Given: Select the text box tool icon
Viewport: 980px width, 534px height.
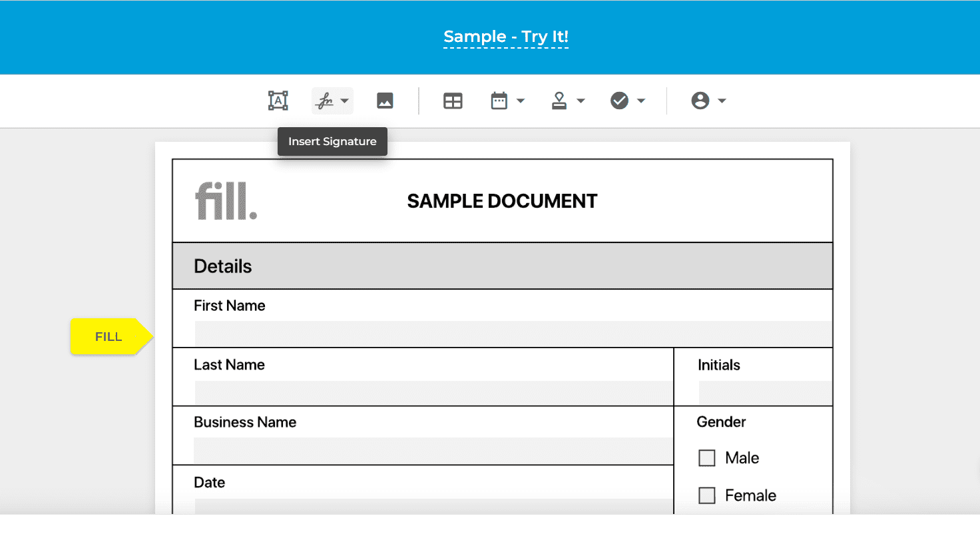Looking at the screenshot, I should click(x=278, y=101).
